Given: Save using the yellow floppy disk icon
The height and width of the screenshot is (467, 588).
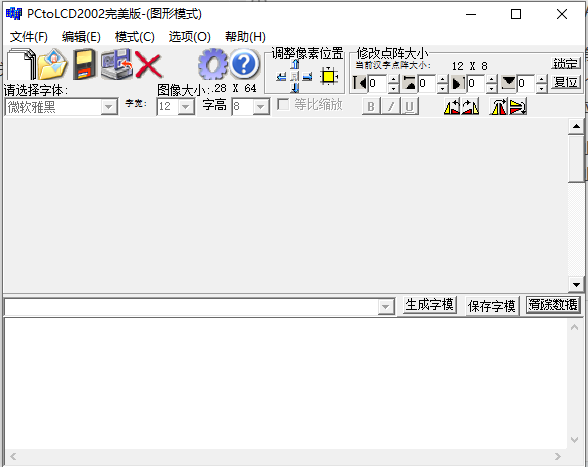Looking at the screenshot, I should click(84, 64).
